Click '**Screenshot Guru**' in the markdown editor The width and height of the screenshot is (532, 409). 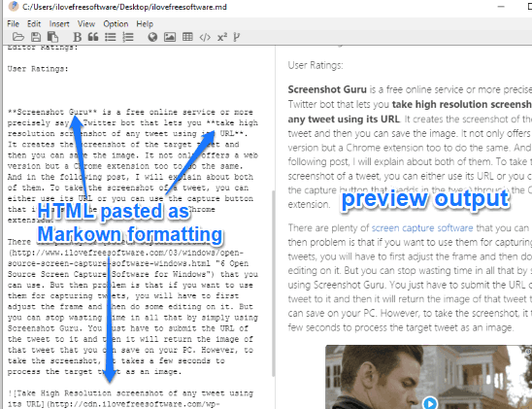52,112
